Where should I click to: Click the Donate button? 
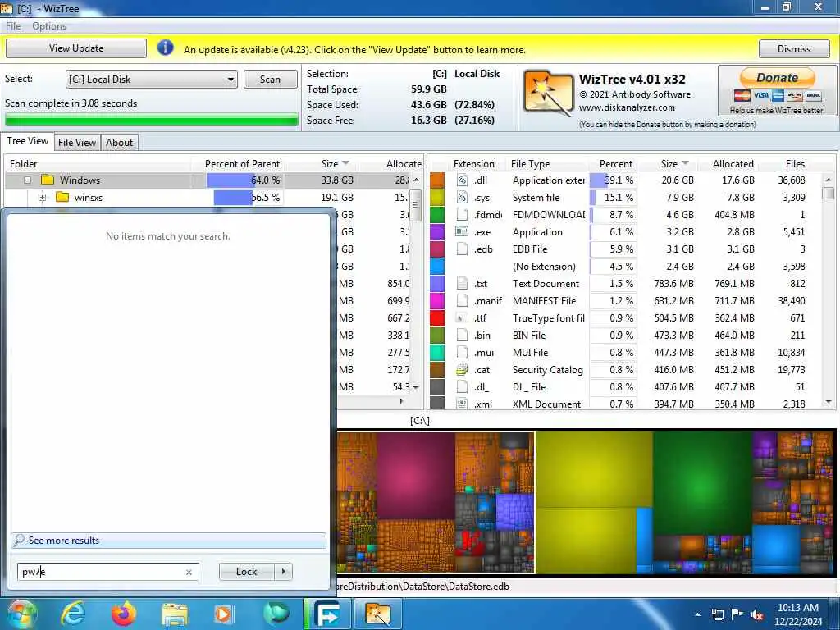coord(778,78)
